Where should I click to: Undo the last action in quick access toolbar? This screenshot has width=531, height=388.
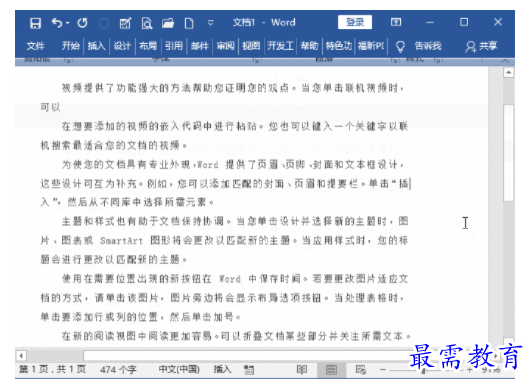57,23
